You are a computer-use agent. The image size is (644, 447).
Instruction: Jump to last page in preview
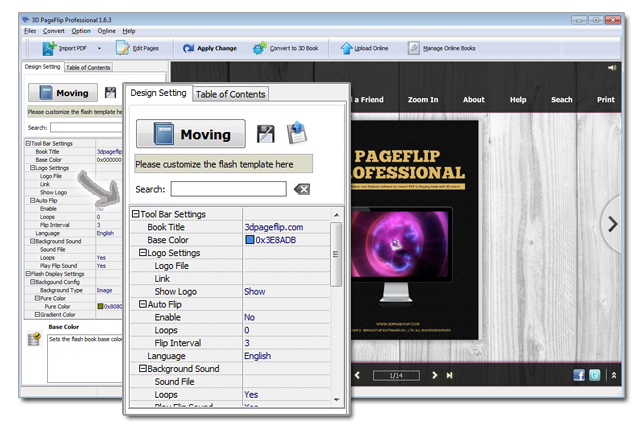(449, 375)
